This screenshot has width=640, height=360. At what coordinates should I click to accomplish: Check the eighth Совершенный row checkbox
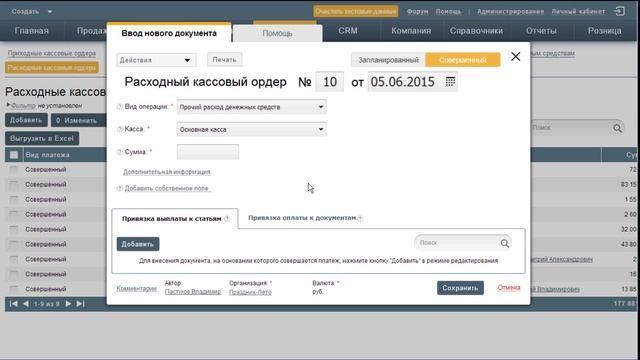click(x=14, y=274)
